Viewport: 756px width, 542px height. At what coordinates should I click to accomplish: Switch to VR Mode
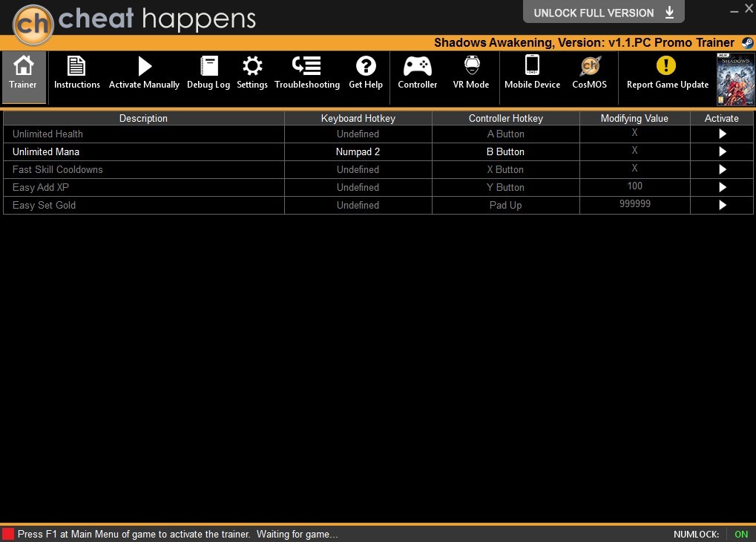(x=471, y=73)
